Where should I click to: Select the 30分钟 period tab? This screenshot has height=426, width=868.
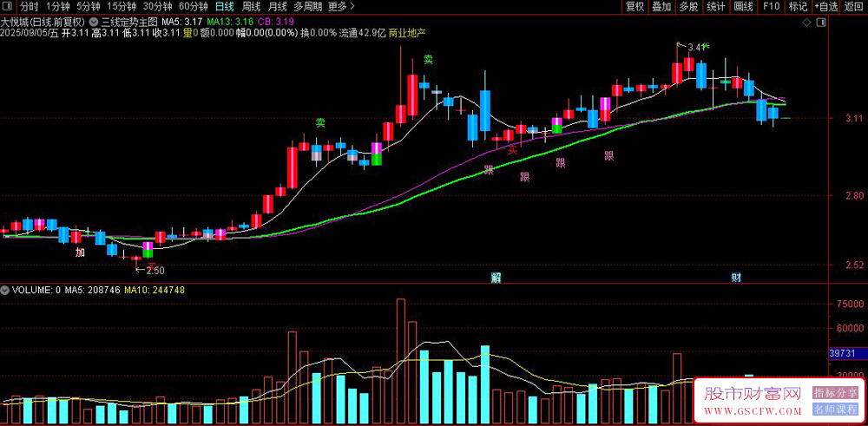(157, 7)
